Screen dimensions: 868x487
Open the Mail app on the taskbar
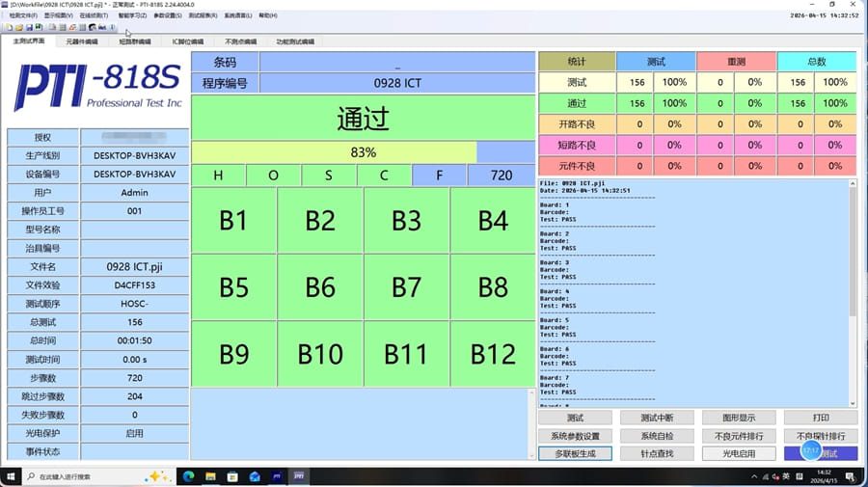255,476
